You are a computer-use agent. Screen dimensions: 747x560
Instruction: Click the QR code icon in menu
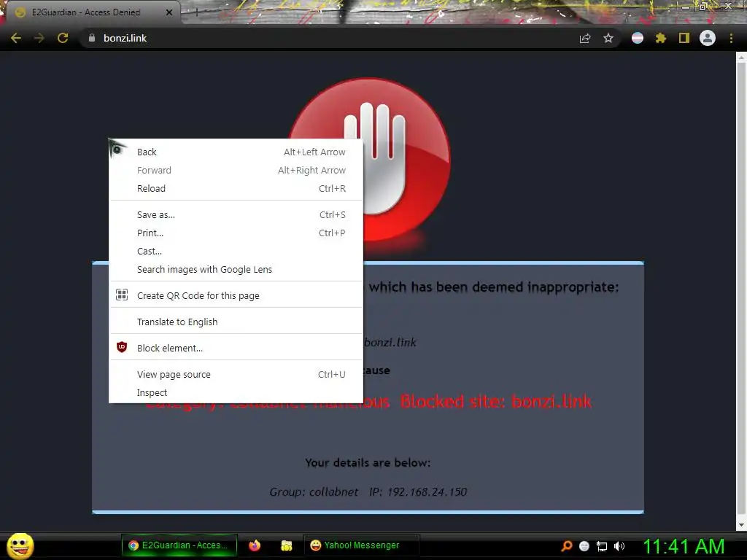(x=122, y=295)
